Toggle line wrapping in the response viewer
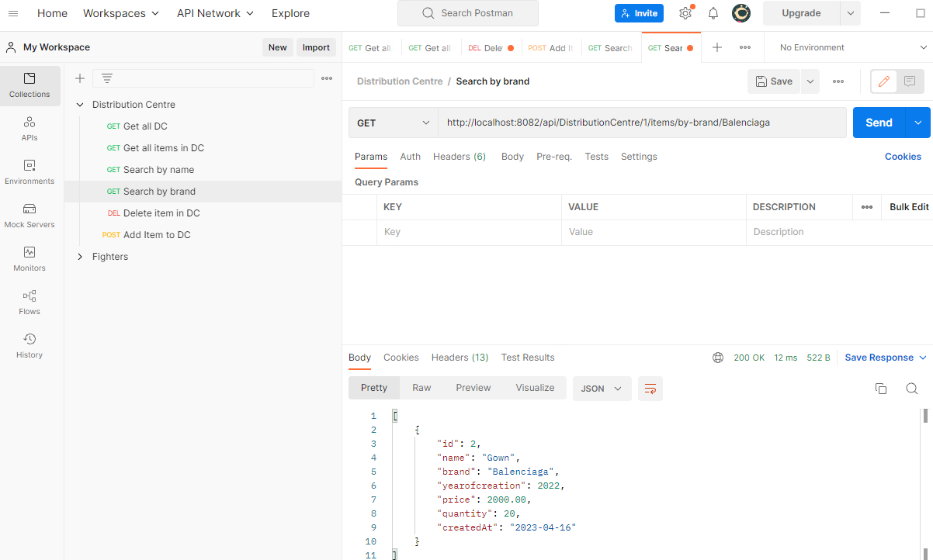This screenshot has height=560, width=933. coord(650,388)
